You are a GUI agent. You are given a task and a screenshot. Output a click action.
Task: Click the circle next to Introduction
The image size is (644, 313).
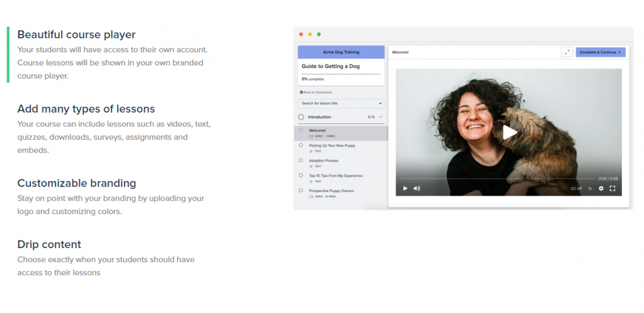coord(301,117)
